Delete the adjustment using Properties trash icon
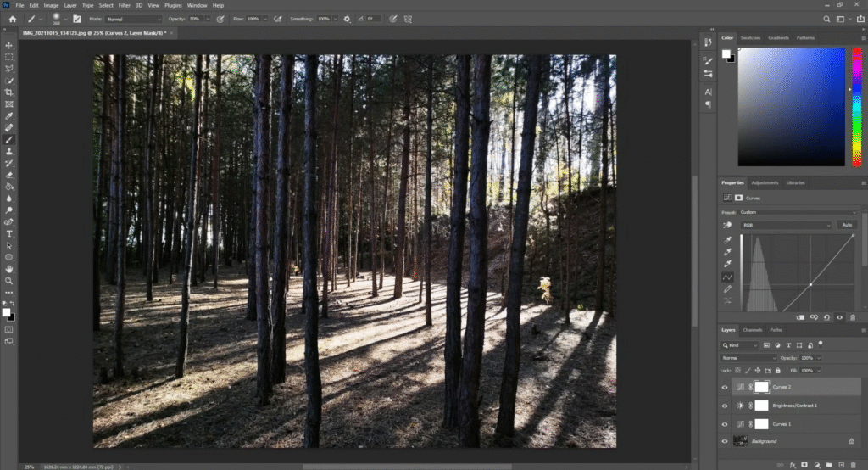868x470 pixels. coord(852,317)
